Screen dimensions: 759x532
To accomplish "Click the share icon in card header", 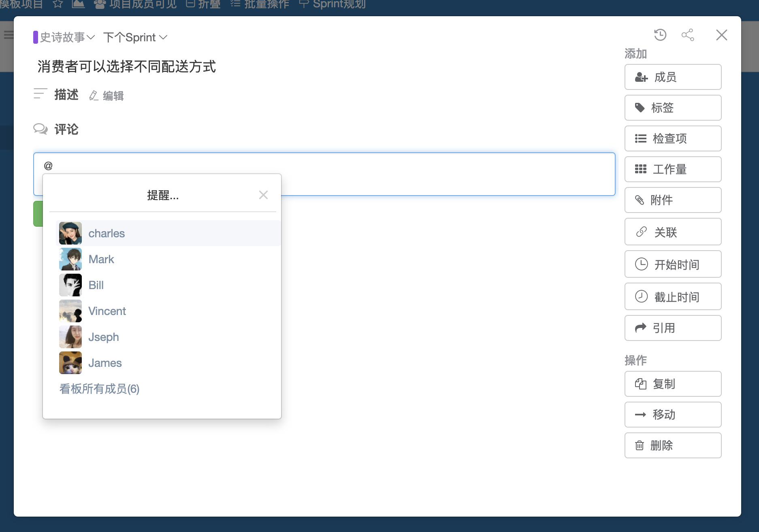I will (x=687, y=35).
